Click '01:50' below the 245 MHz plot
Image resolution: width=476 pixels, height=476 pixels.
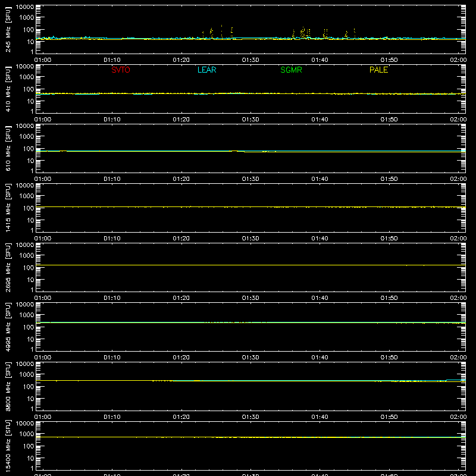389,60
